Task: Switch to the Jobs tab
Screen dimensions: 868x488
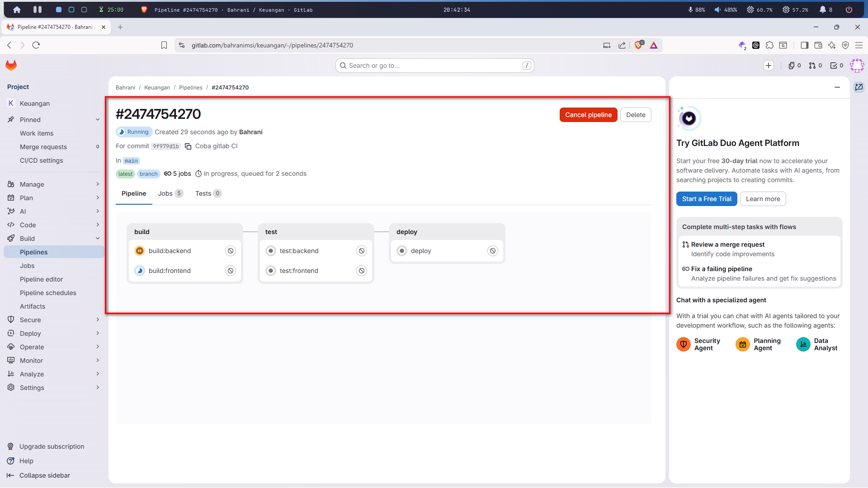Action: [170, 193]
